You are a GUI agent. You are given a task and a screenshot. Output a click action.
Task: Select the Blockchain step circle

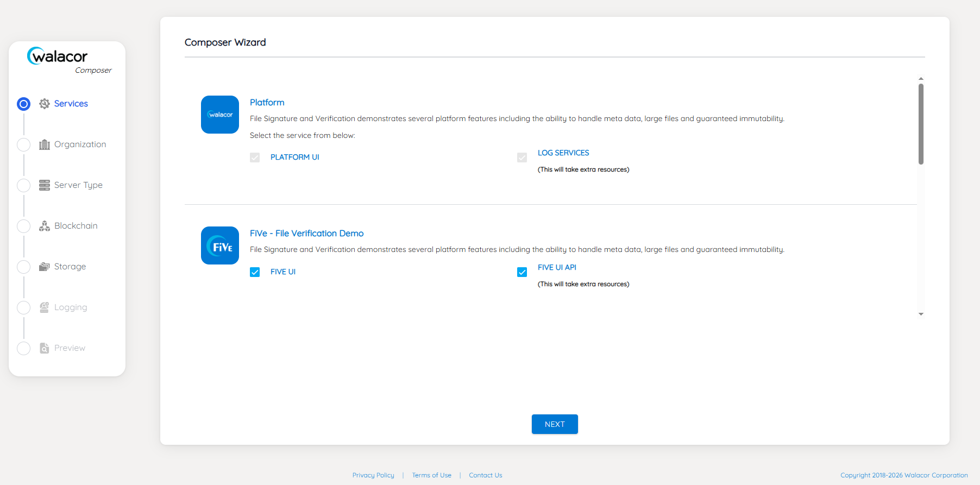(x=24, y=226)
